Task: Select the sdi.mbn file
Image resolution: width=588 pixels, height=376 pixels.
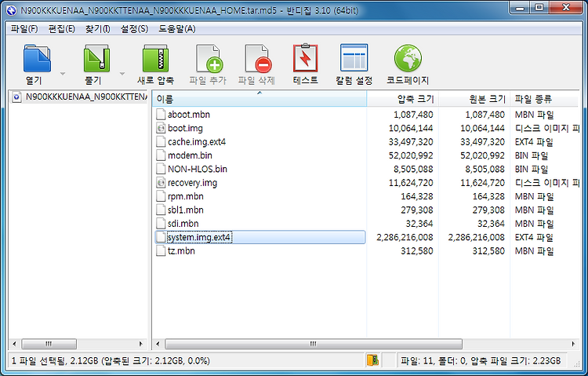Action: [x=183, y=224]
